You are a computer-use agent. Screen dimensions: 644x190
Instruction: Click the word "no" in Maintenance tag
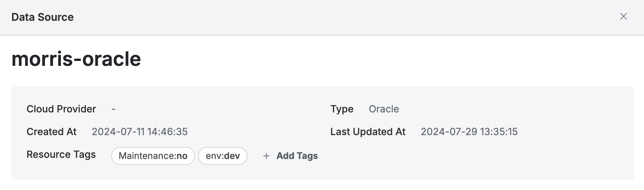coord(182,156)
